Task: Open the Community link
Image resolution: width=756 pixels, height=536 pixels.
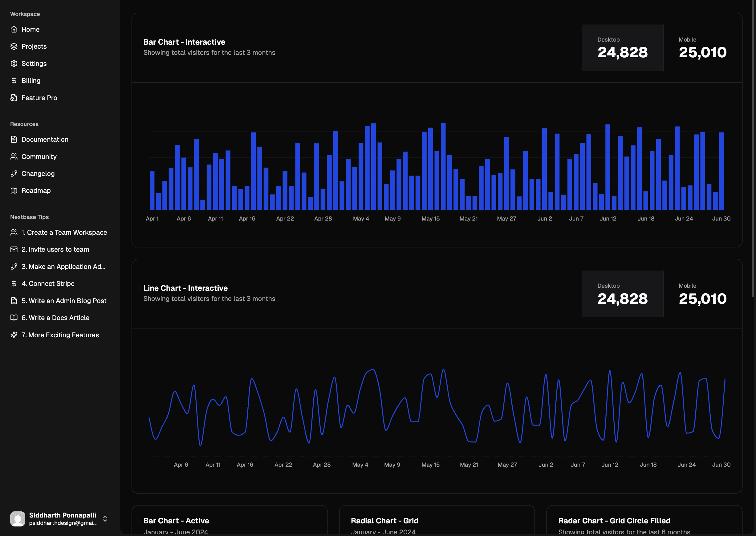Action: [x=60, y=156]
